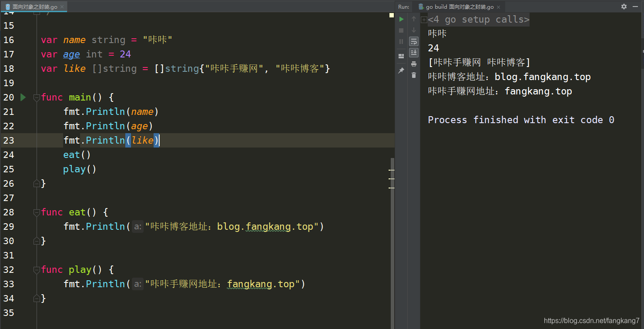644x329 pixels.
Task: Toggle scroll to end in Run console
Action: pos(414,53)
